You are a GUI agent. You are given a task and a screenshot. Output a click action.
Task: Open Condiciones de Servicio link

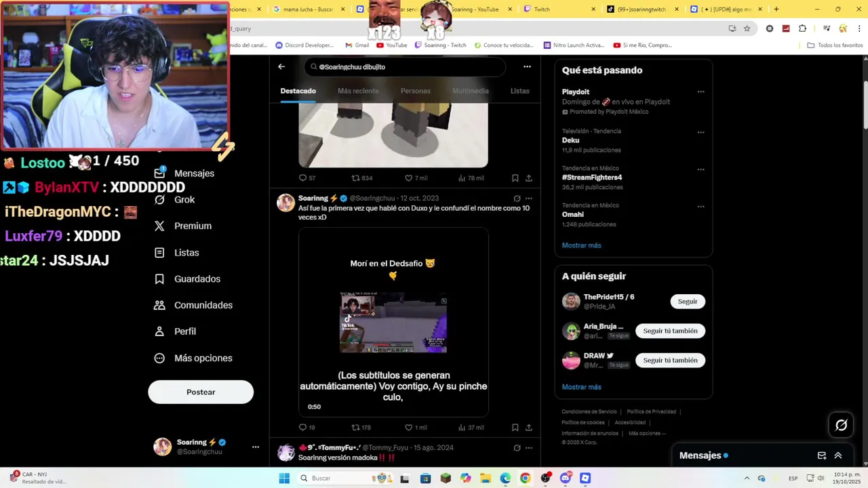[589, 411]
